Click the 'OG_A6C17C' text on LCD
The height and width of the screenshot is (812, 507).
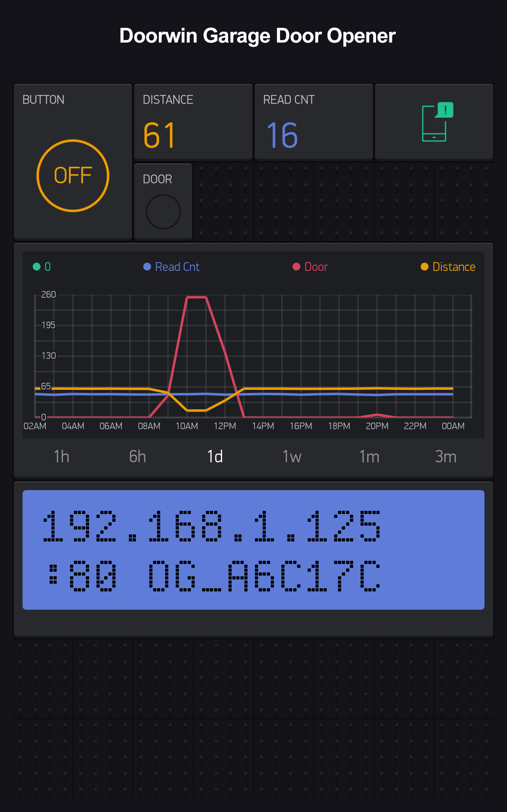[x=264, y=576]
